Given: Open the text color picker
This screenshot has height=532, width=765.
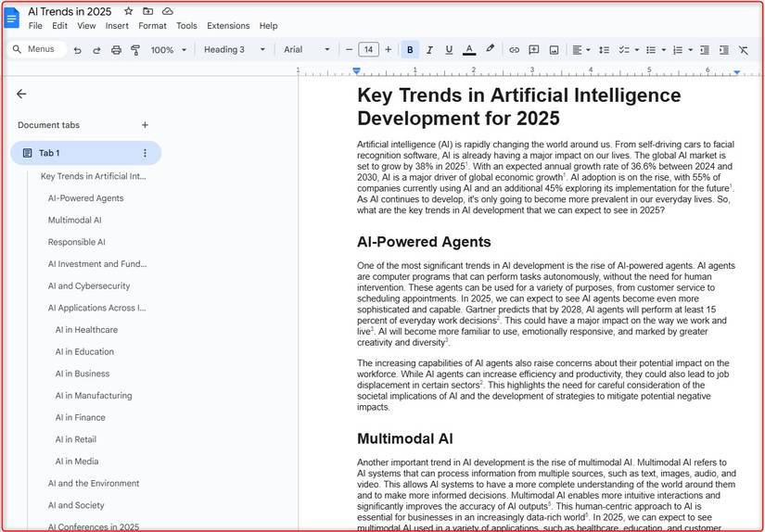Looking at the screenshot, I should pyautogui.click(x=469, y=50).
